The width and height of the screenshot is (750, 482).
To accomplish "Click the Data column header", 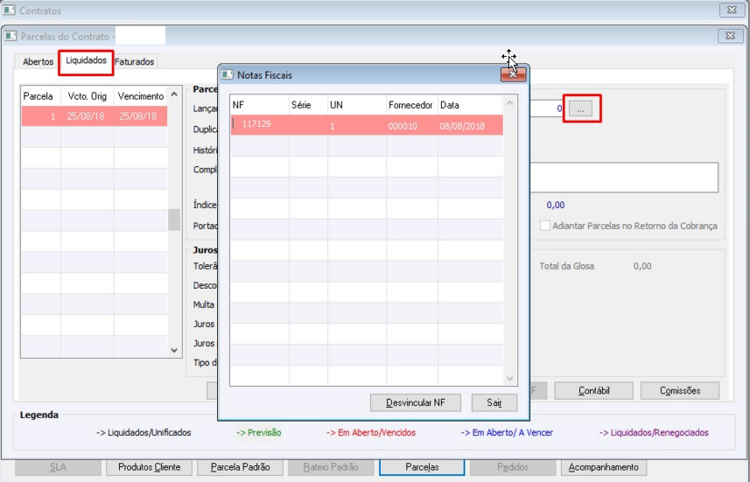I will pyautogui.click(x=470, y=105).
